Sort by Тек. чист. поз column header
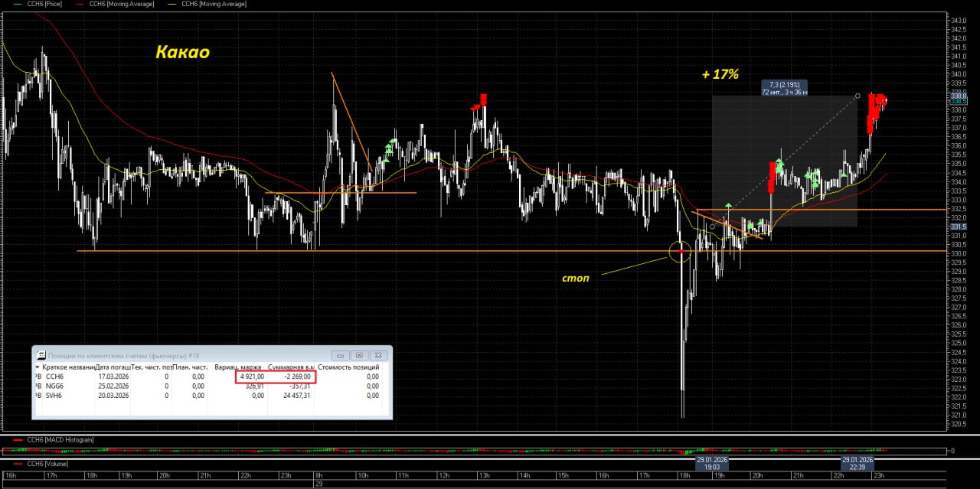The width and height of the screenshot is (980, 489). coord(150,367)
